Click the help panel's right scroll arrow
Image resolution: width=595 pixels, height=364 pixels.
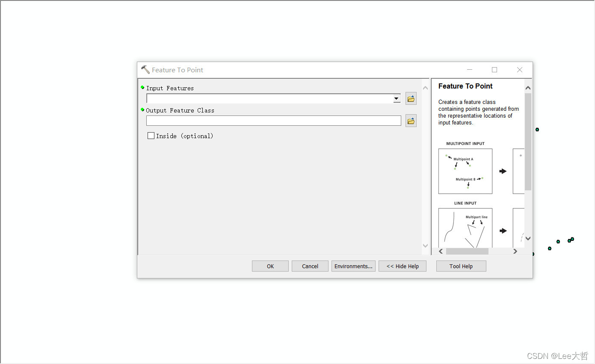coord(515,252)
